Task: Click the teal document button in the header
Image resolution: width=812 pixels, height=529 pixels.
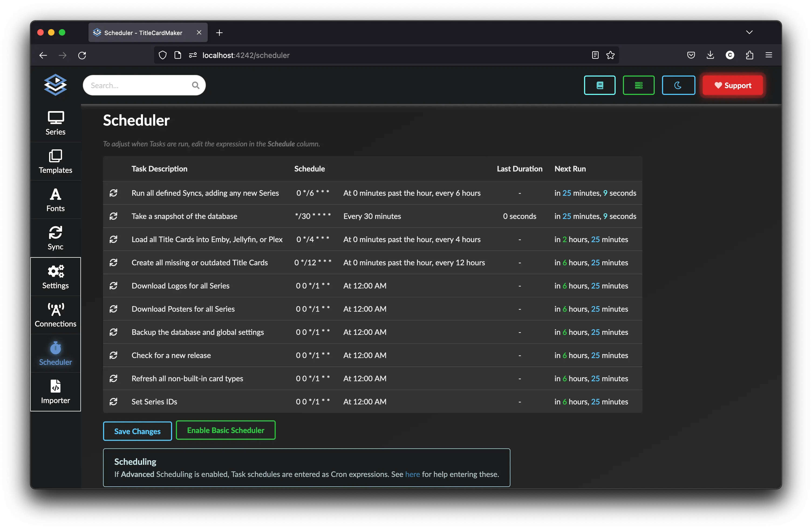Action: click(599, 85)
